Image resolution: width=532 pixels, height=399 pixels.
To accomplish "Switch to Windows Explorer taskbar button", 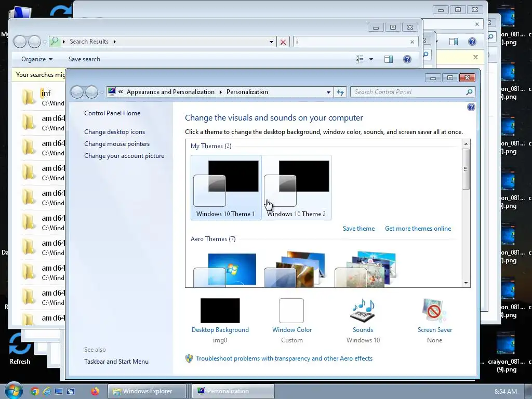I will 147,391.
